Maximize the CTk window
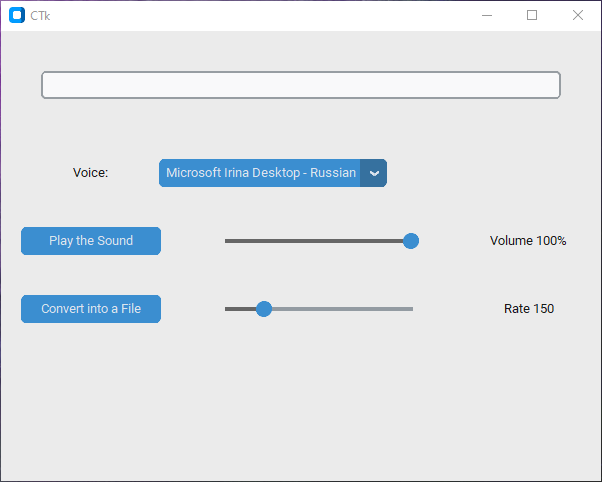 pyautogui.click(x=532, y=15)
